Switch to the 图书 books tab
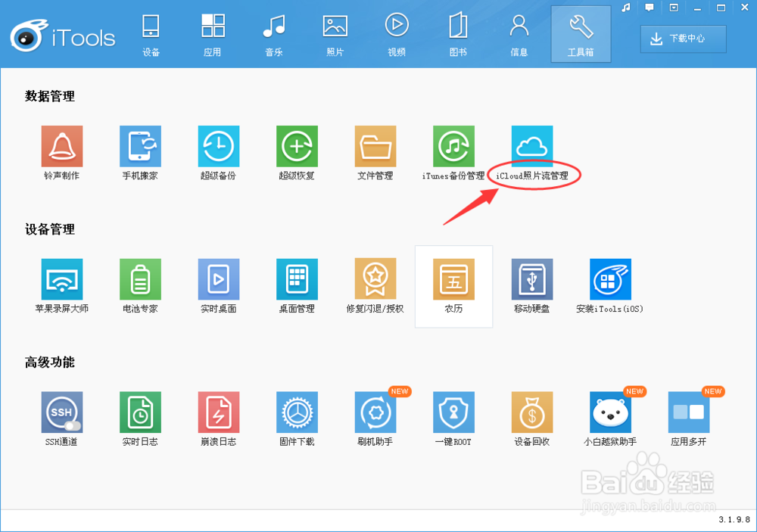 click(458, 34)
